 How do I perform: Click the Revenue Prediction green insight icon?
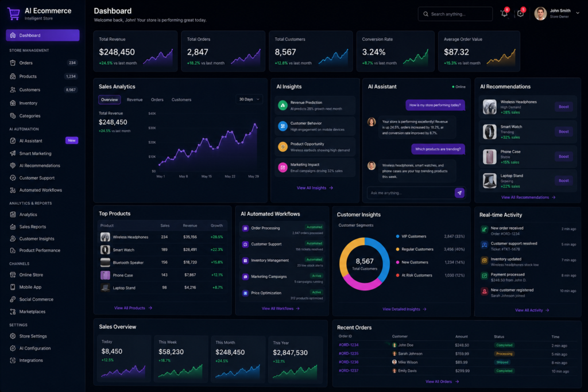[x=283, y=105]
